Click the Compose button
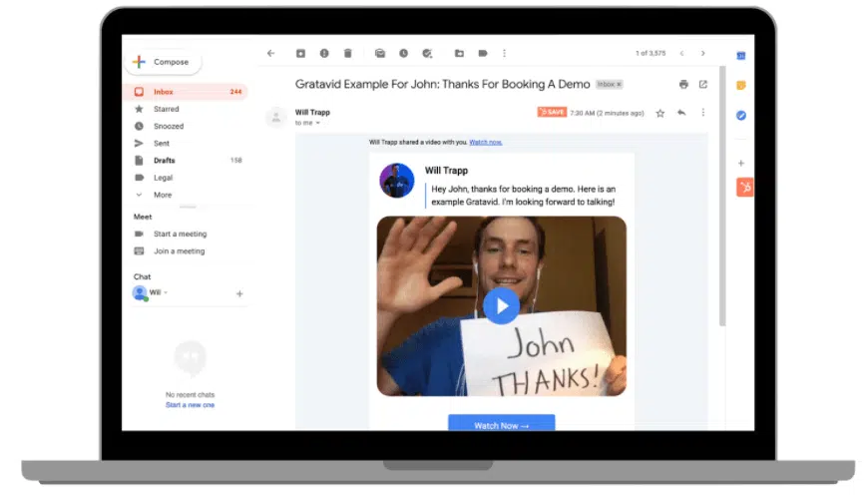Screen dimensions: 868x496 coord(163,62)
